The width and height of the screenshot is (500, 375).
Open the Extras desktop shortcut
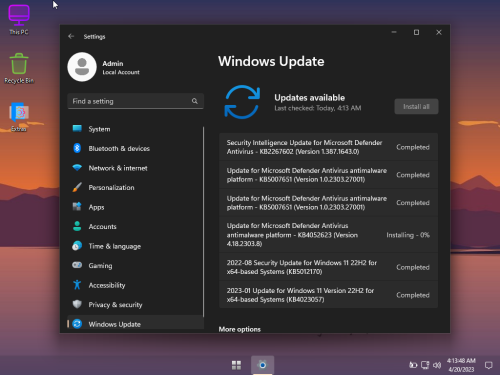point(19,117)
